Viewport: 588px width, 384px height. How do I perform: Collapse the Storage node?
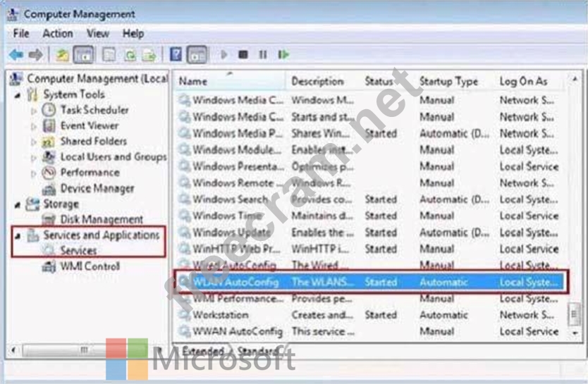point(18,205)
